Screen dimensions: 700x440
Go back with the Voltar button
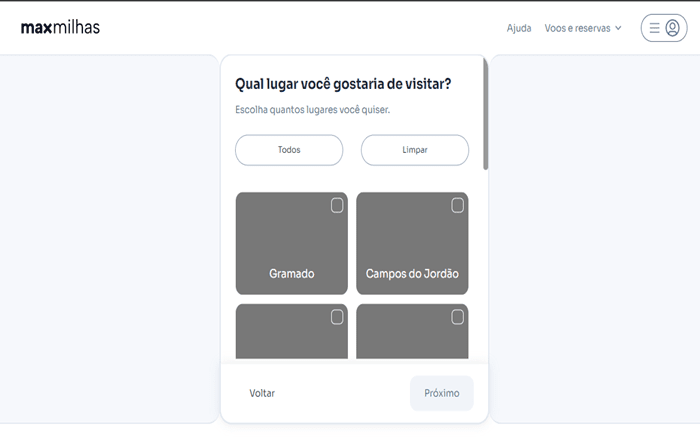coord(262,393)
